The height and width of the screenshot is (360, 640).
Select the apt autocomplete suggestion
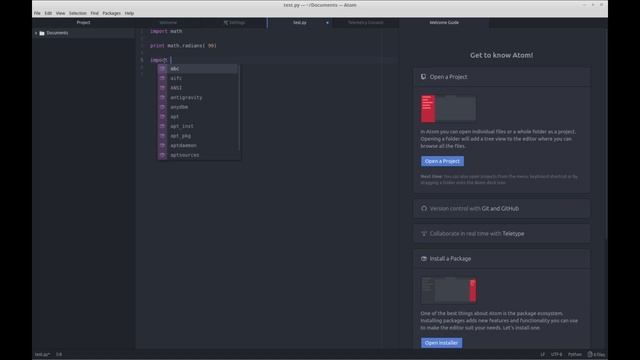[198, 117]
